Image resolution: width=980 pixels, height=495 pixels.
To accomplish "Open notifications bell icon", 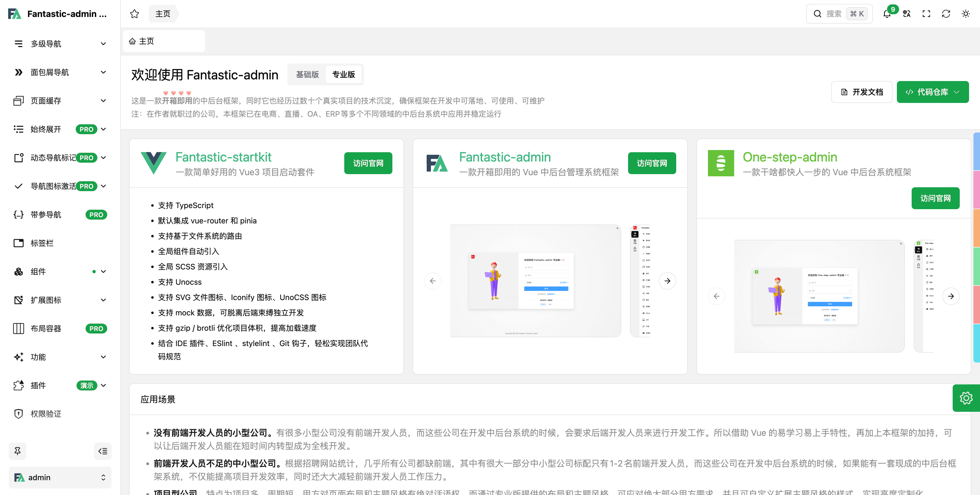I will point(887,14).
